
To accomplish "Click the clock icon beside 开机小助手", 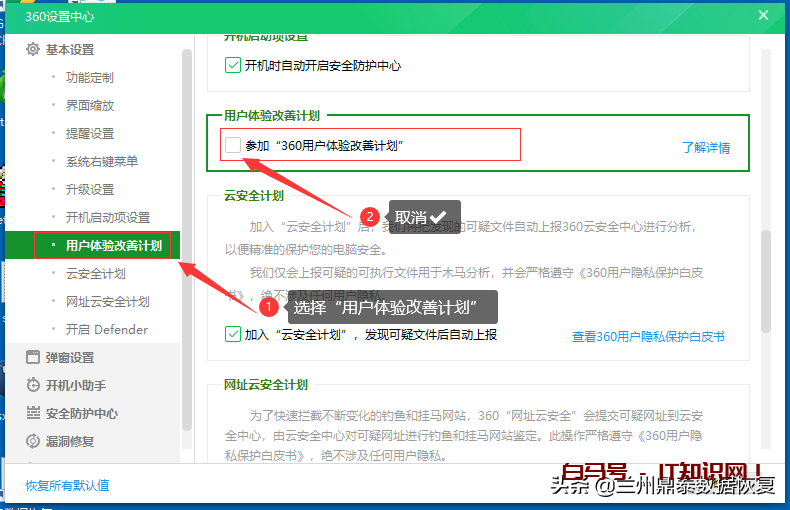I will [x=33, y=385].
